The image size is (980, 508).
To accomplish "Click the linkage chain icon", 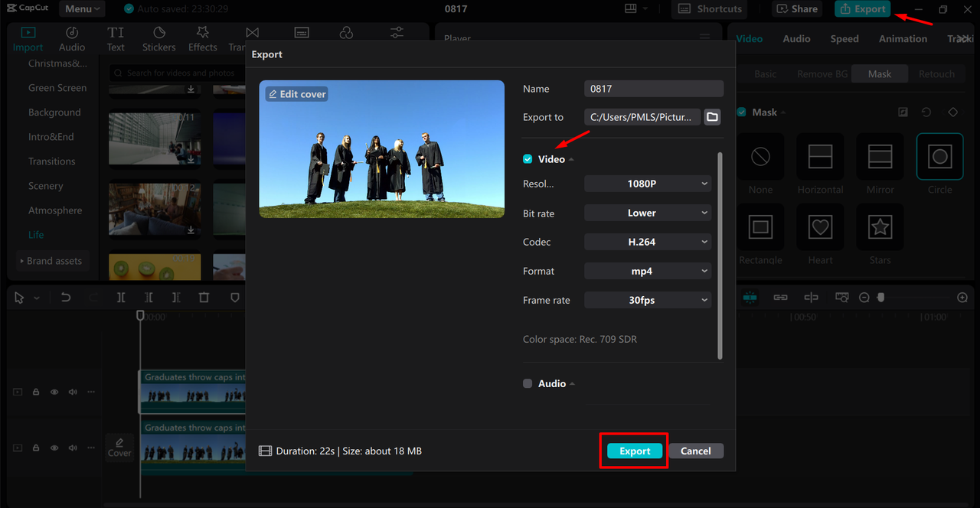I will (780, 298).
